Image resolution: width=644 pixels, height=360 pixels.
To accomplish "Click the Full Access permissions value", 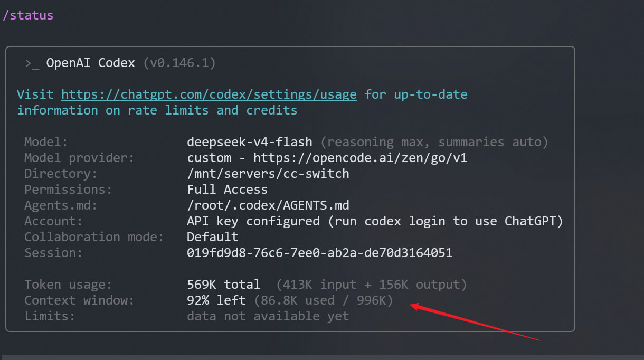I will pyautogui.click(x=228, y=190).
